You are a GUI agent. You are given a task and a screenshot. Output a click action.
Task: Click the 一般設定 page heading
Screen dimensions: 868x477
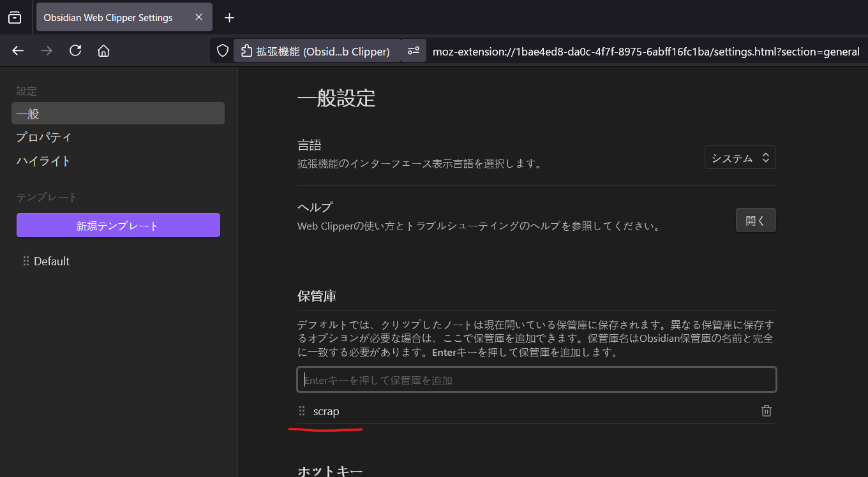point(336,98)
